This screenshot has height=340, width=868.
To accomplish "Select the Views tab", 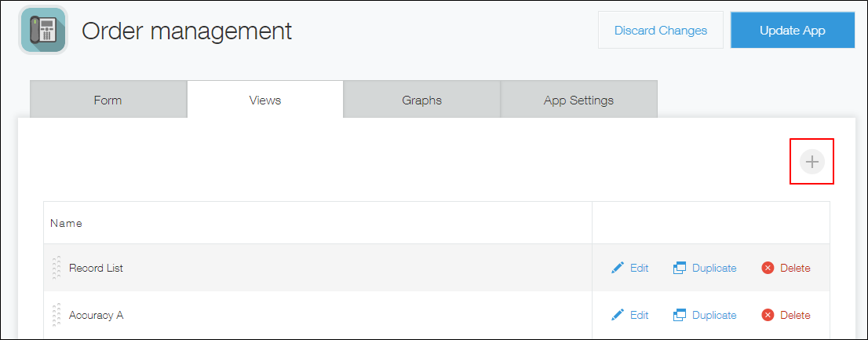I will pos(264,100).
